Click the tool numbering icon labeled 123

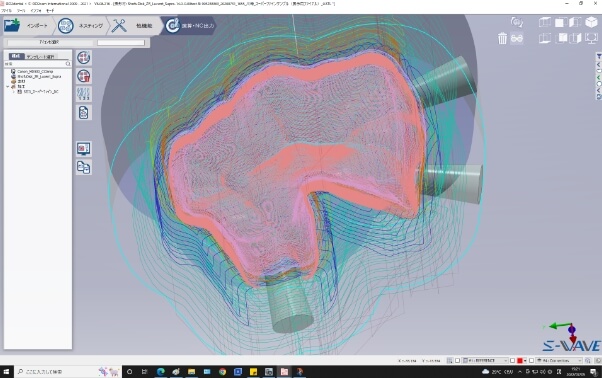[84, 94]
